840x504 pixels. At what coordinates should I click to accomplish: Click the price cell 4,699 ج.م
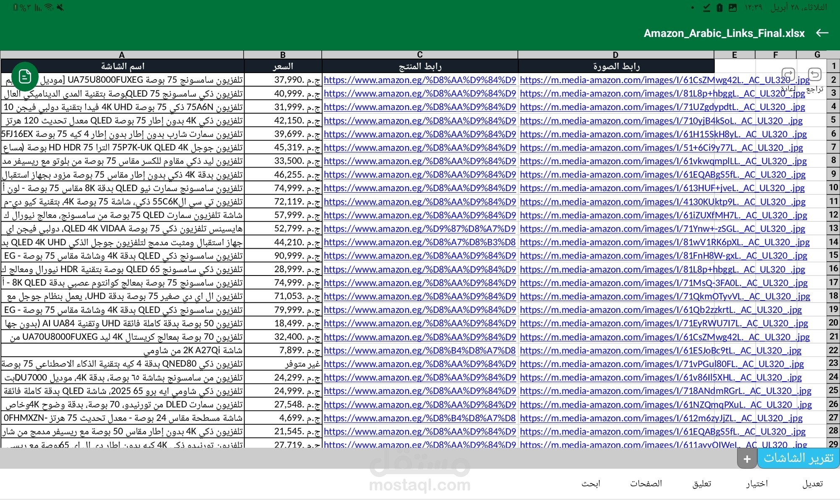[x=283, y=418]
